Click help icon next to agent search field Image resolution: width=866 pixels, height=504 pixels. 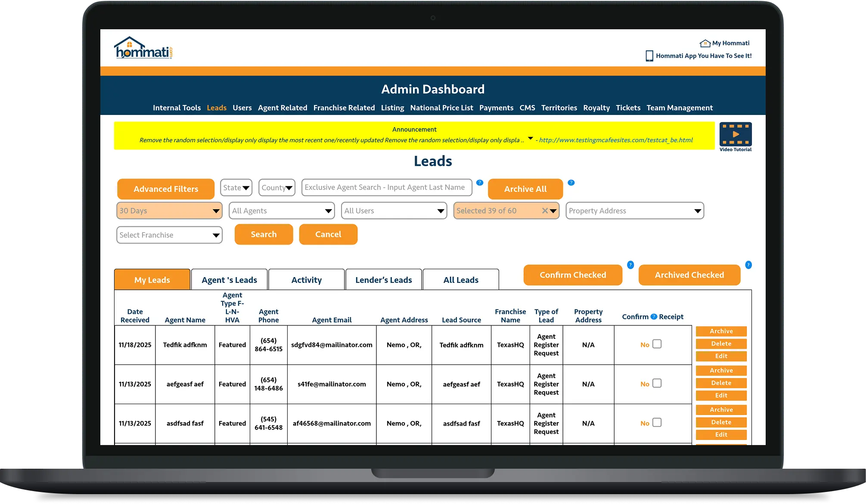tap(480, 182)
